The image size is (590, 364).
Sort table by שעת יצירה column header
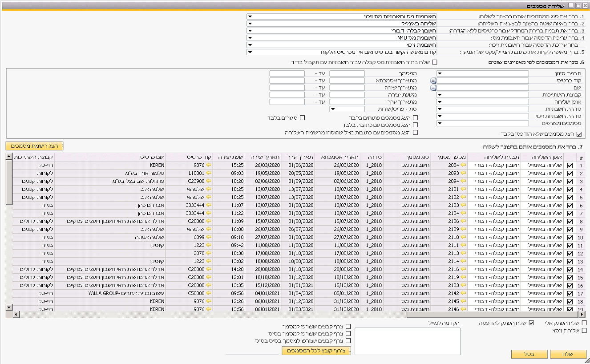point(229,157)
